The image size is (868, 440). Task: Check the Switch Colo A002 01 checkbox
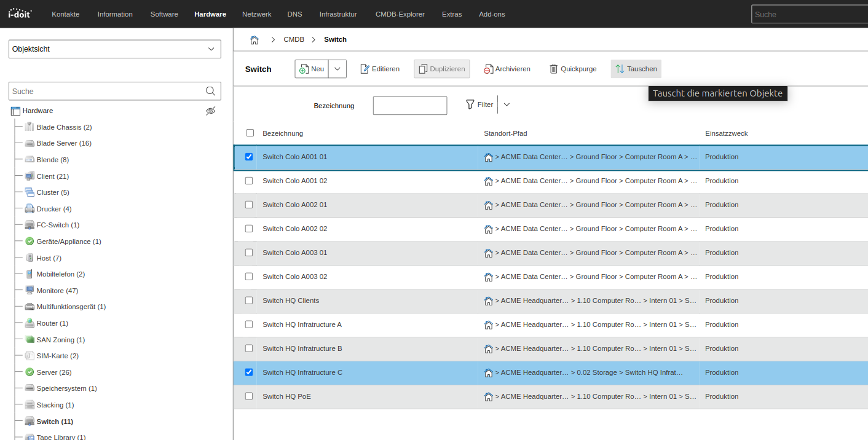tap(249, 205)
